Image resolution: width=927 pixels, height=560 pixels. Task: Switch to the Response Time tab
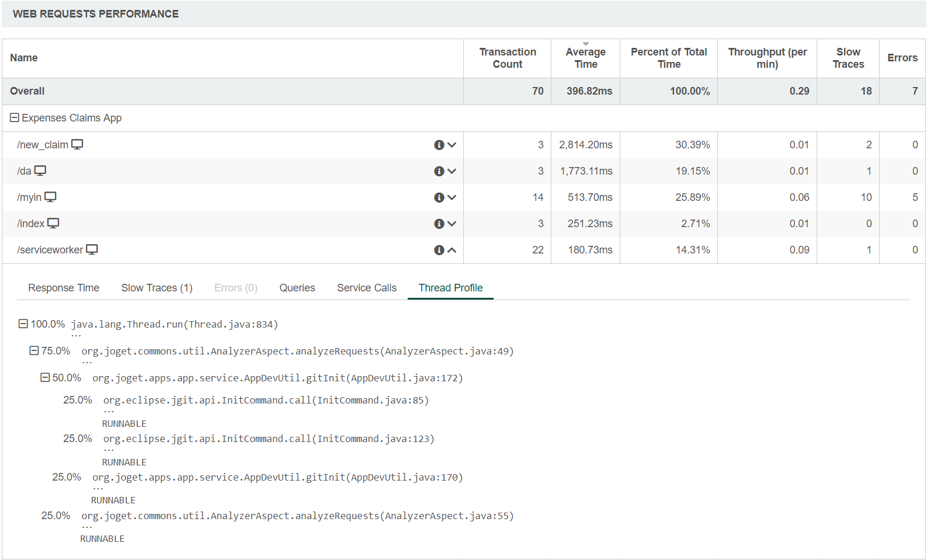point(64,288)
